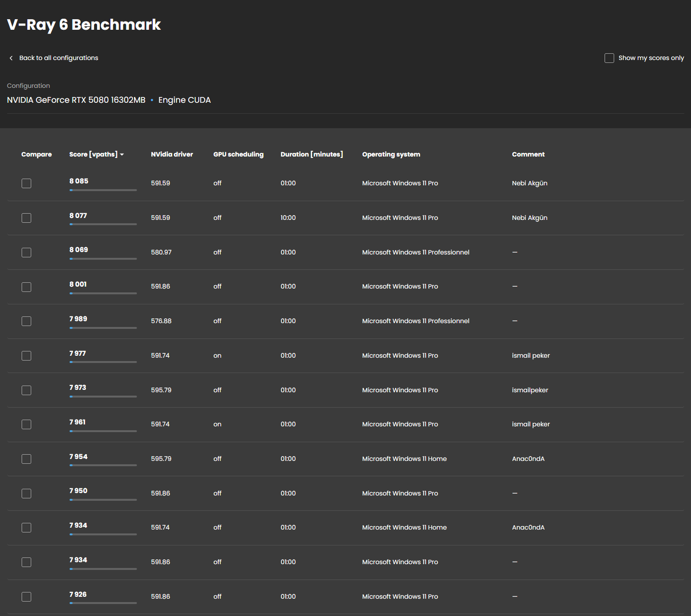Click the 'ismailpeker' comment in 7 973 row
Screen dimensions: 691x616
click(530, 390)
